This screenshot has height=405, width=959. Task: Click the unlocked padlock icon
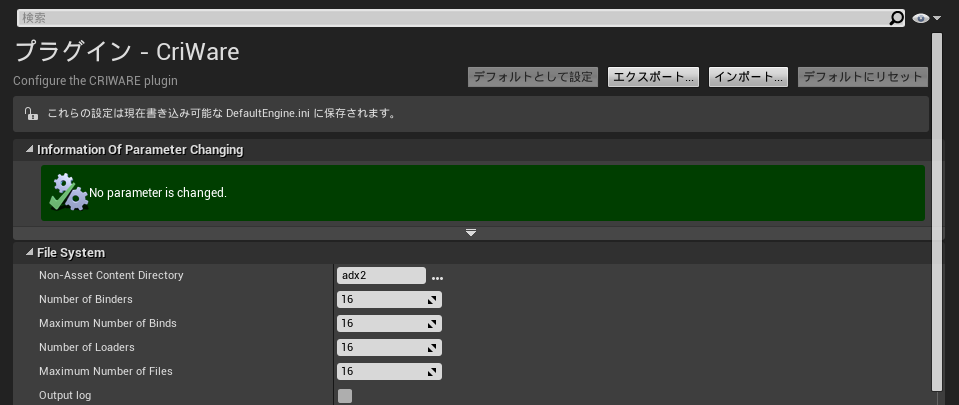tap(31, 114)
